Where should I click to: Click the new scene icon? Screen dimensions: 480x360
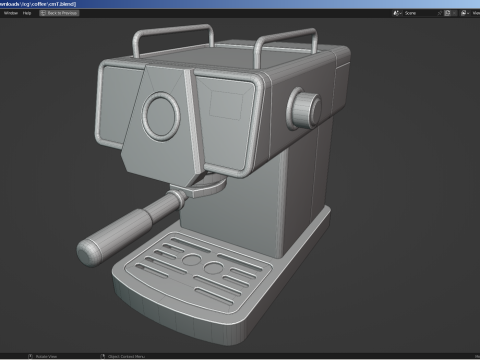448,13
